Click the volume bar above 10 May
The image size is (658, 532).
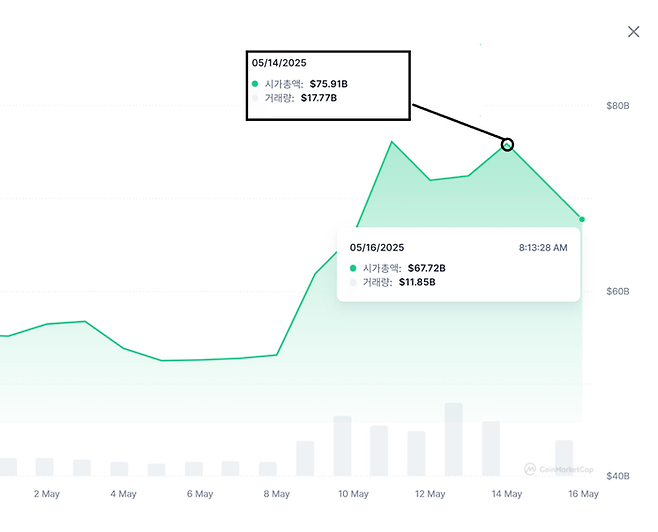pos(342,446)
